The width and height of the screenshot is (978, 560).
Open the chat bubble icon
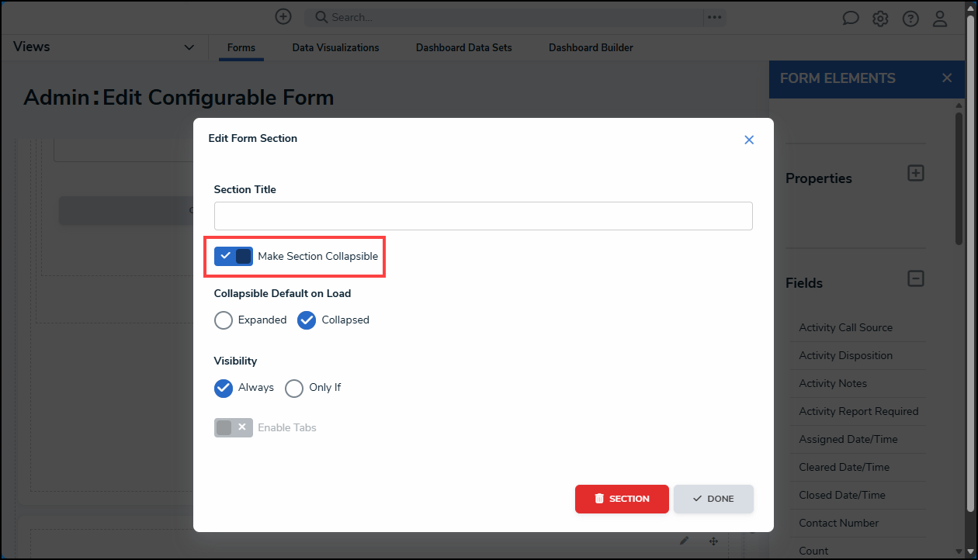851,19
